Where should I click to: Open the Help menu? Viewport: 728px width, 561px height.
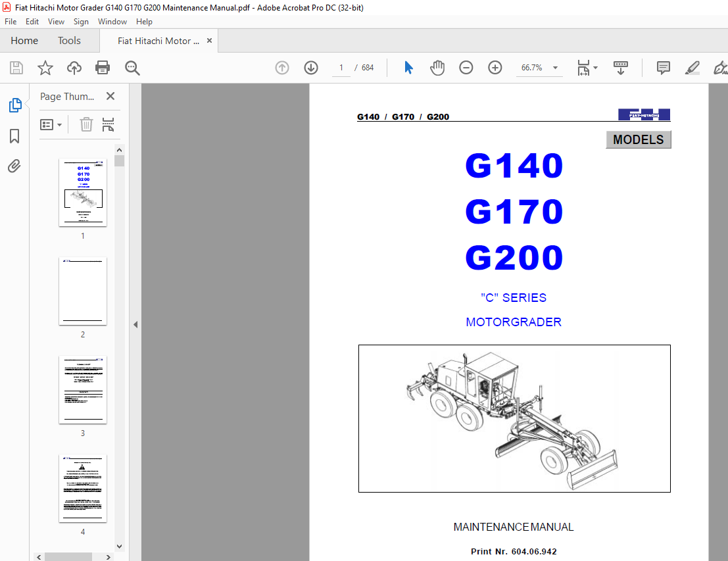coord(144,22)
